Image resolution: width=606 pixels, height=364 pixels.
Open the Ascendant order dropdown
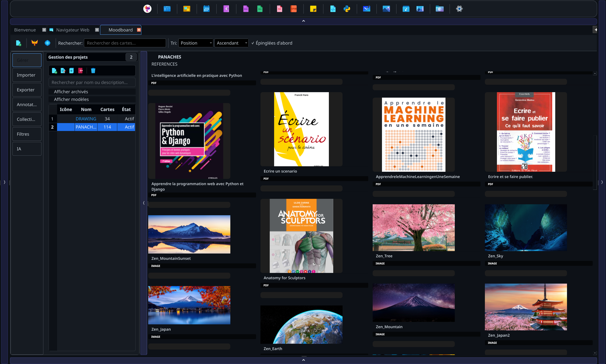click(231, 43)
